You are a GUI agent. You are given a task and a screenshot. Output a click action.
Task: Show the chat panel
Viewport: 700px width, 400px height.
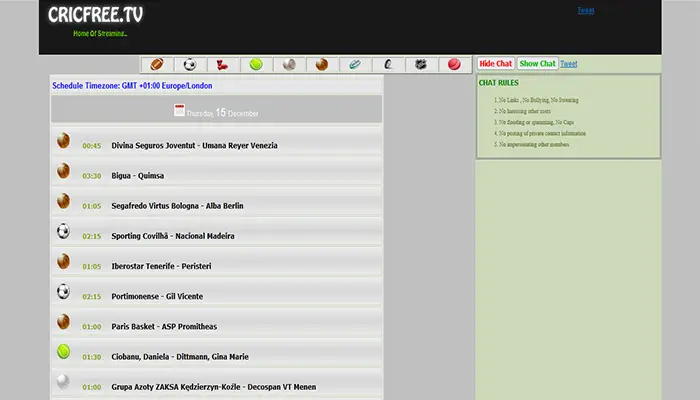click(x=538, y=63)
